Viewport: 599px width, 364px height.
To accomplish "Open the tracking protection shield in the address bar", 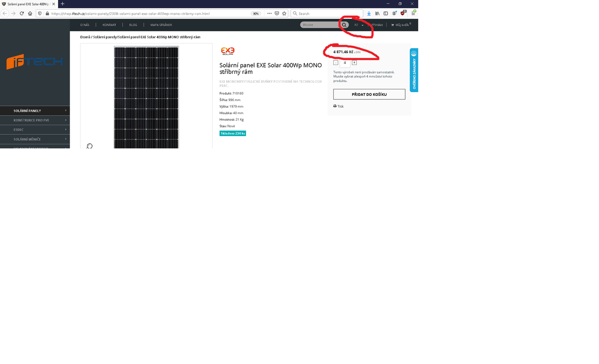I will tap(40, 14).
